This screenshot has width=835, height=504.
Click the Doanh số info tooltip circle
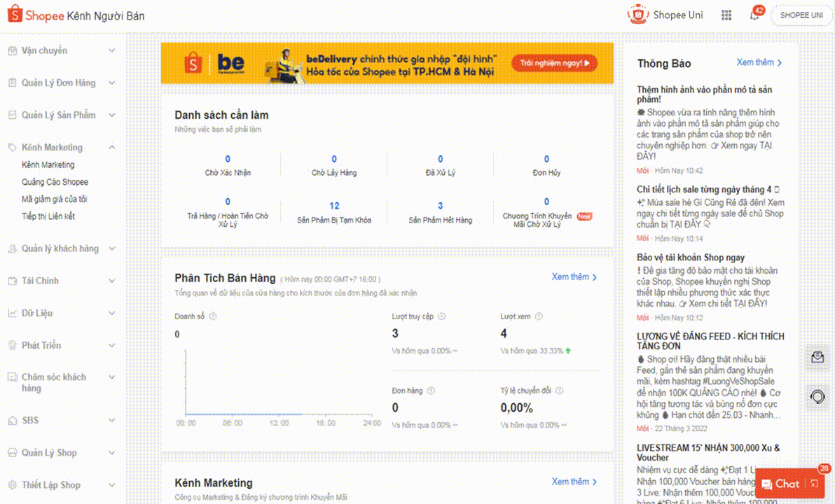click(x=212, y=316)
